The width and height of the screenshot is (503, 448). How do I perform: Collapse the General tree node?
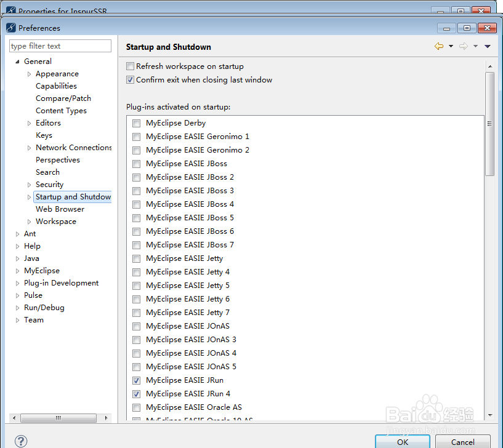[17, 62]
